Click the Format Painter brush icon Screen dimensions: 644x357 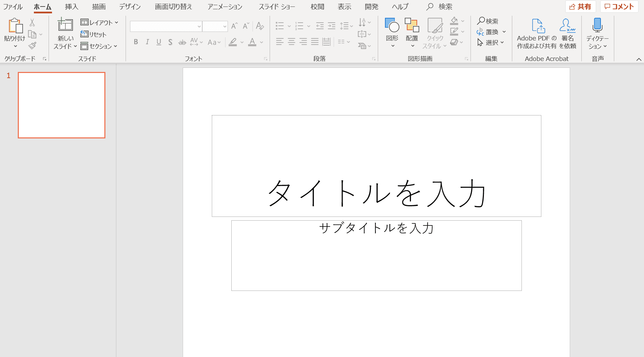[x=33, y=46]
